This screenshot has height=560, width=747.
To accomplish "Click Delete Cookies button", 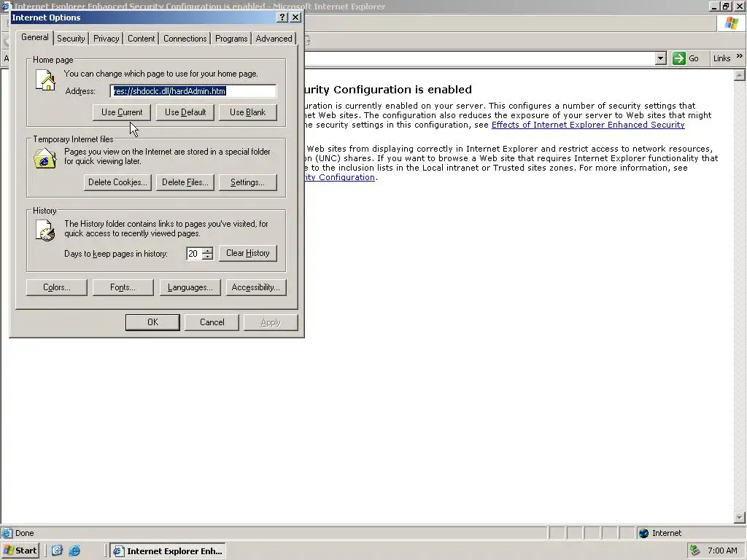I will 117,182.
